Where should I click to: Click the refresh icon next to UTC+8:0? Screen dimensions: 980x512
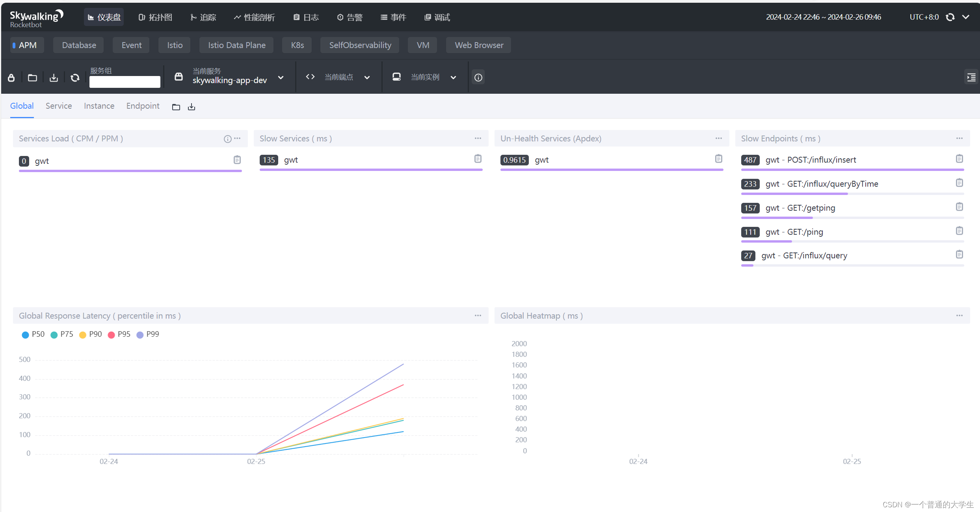950,17
